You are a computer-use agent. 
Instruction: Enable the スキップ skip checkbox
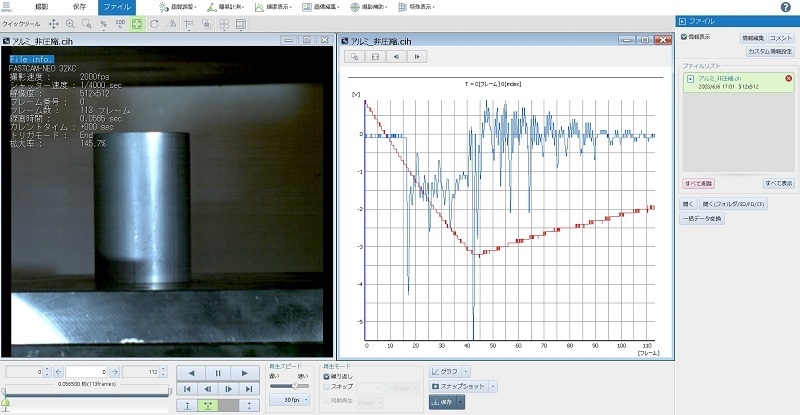click(327, 388)
